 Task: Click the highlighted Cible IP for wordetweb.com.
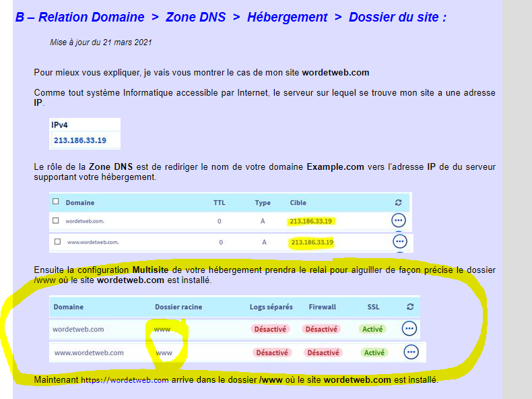point(311,221)
